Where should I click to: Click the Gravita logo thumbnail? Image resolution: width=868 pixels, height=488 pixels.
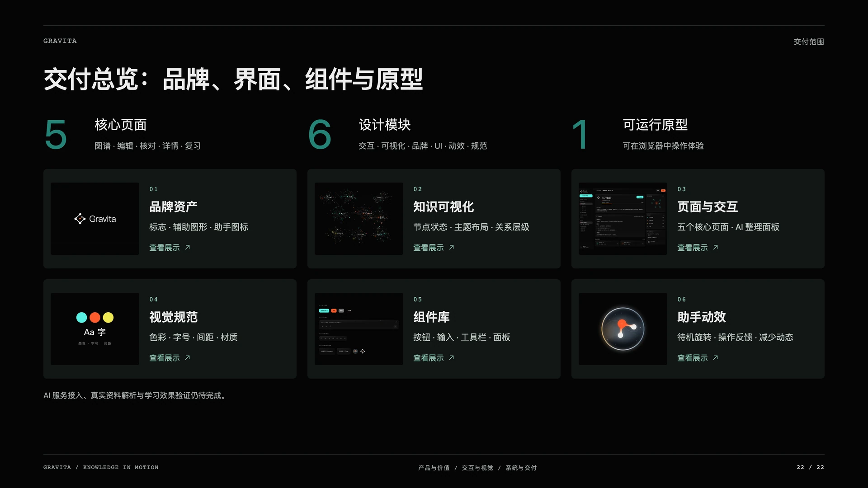[95, 219]
